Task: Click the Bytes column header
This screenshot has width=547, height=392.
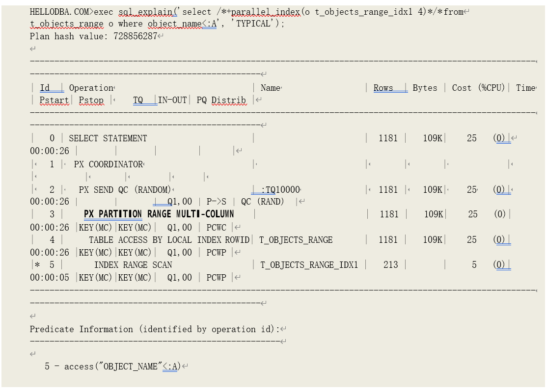Action: click(x=425, y=88)
